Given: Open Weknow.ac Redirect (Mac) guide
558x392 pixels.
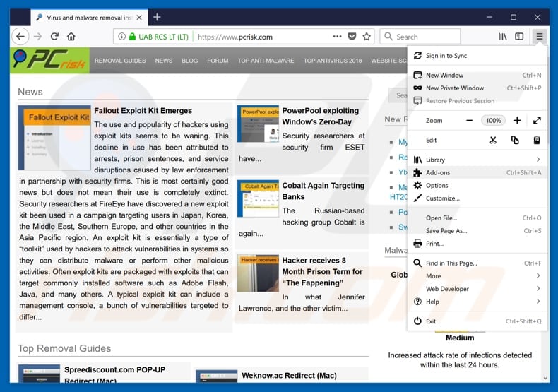Looking at the screenshot, I should point(289,375).
